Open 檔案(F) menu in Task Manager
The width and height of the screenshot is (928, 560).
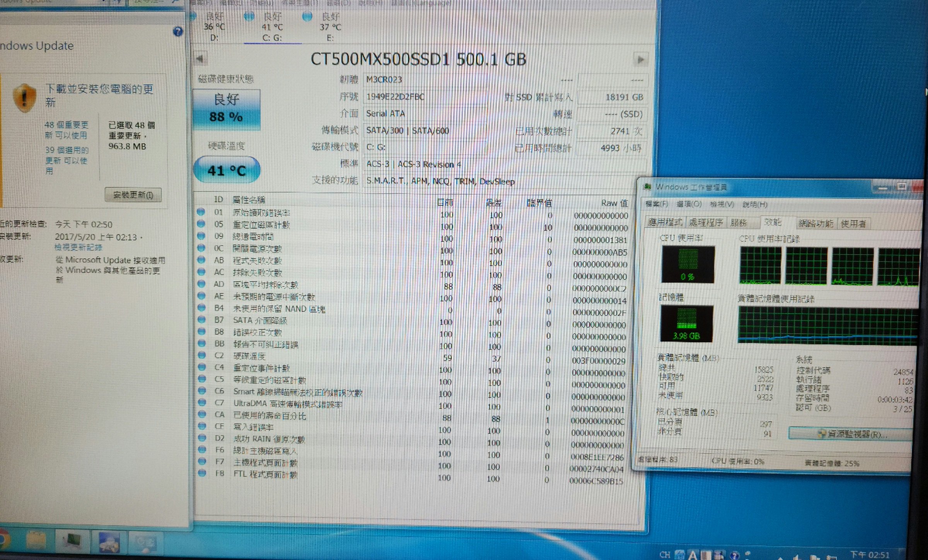(656, 204)
